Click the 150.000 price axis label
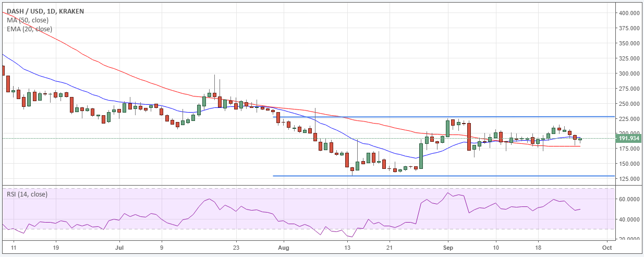This screenshot has width=644, height=257. [x=628, y=164]
